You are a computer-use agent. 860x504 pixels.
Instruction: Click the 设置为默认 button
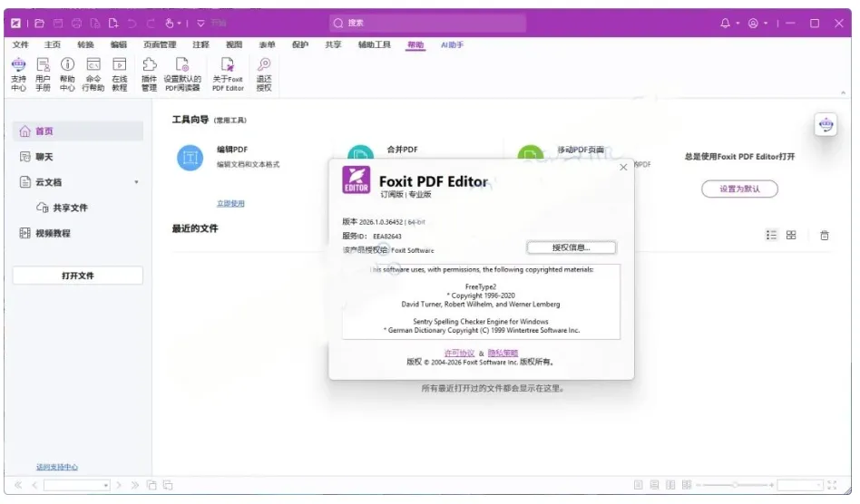[x=739, y=189]
